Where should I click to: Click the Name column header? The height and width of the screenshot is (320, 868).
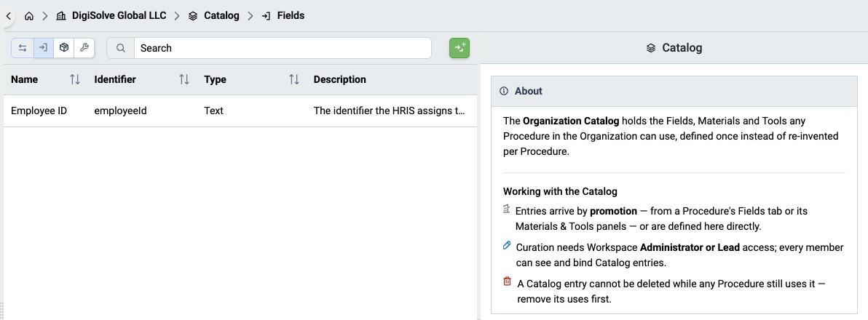click(24, 79)
